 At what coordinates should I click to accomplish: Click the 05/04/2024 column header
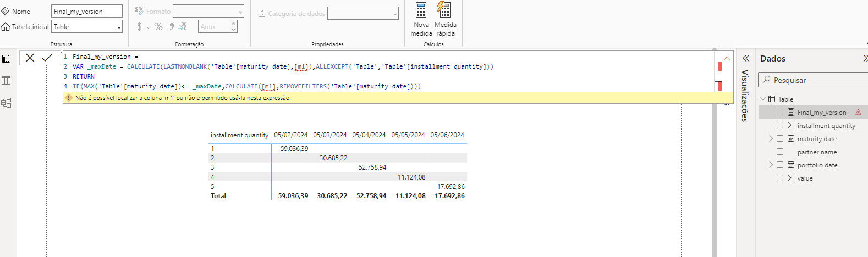pyautogui.click(x=369, y=135)
